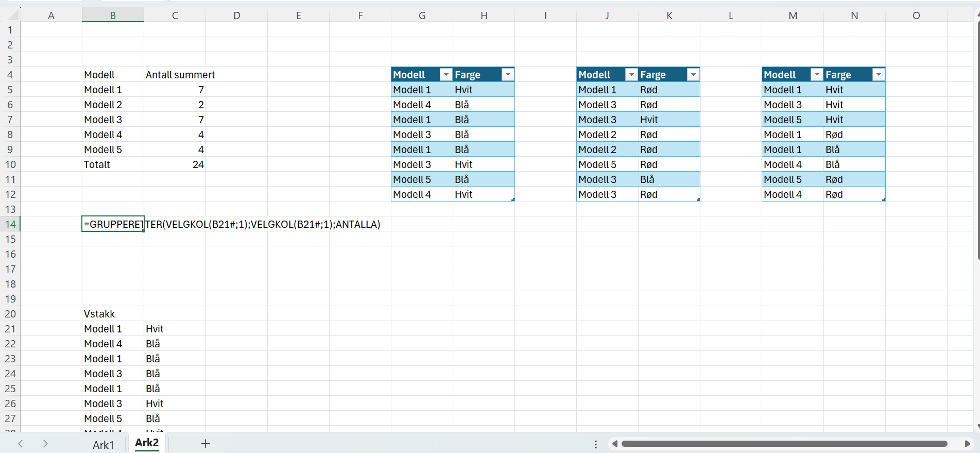Go to previous sheet with left arrow
Screen dimensions: 980x453
coord(21,444)
